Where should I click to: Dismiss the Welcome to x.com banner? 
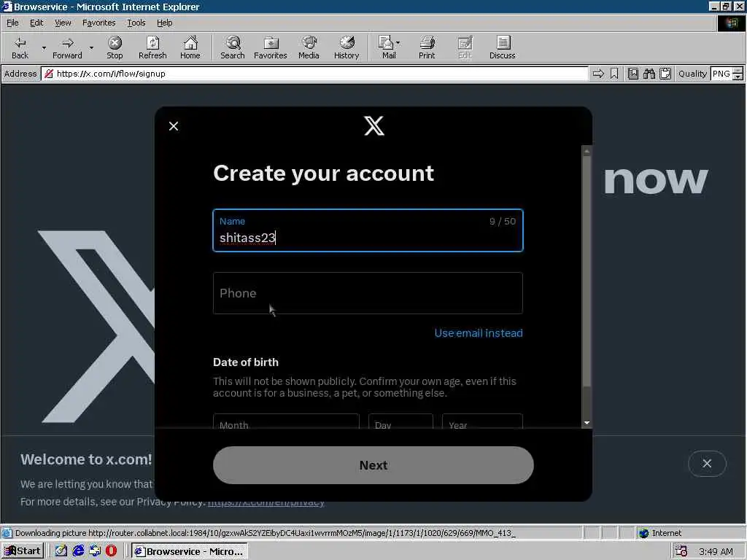click(x=707, y=463)
